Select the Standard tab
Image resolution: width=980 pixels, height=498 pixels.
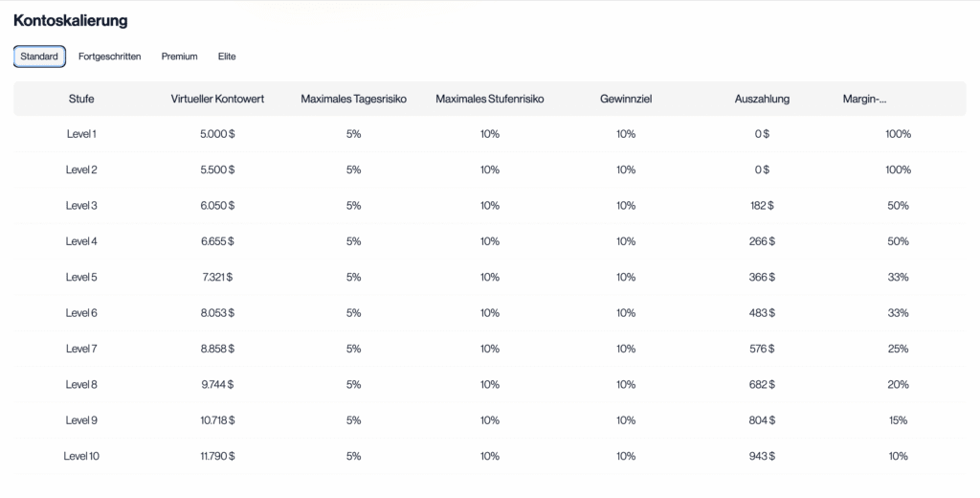pos(39,57)
